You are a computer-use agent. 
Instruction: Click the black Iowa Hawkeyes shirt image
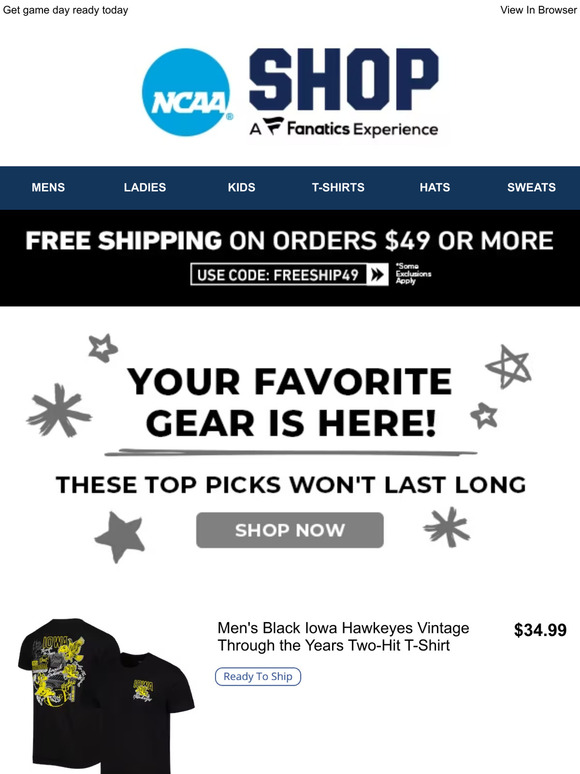coord(106,696)
